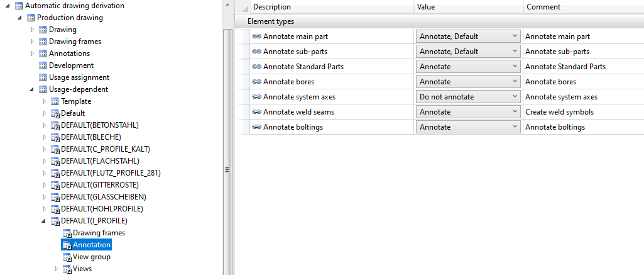
Task: Click the link icon beside Annotate main part
Action: [257, 36]
